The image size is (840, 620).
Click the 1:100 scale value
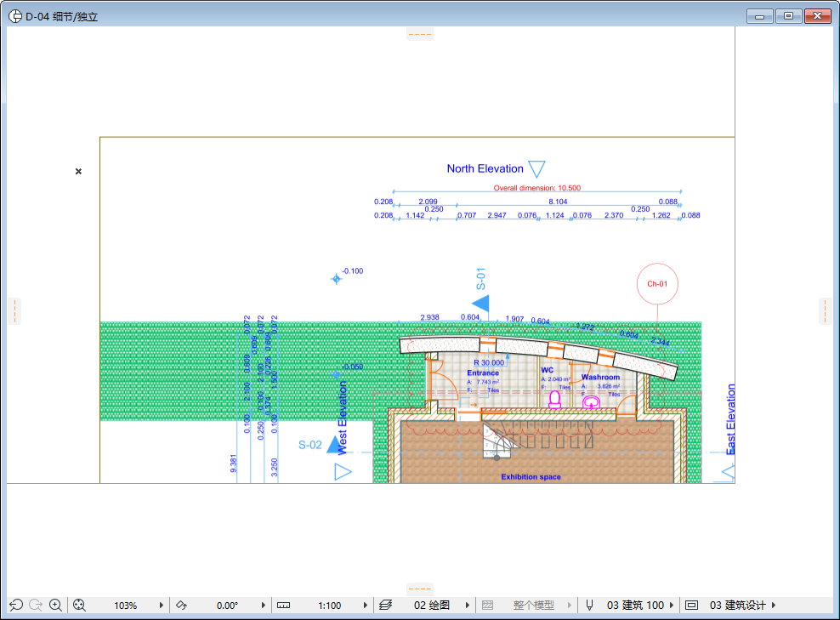[329, 605]
